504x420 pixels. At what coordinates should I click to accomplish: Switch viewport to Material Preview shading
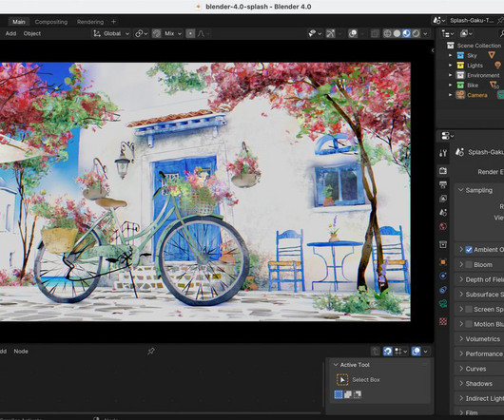(406, 33)
